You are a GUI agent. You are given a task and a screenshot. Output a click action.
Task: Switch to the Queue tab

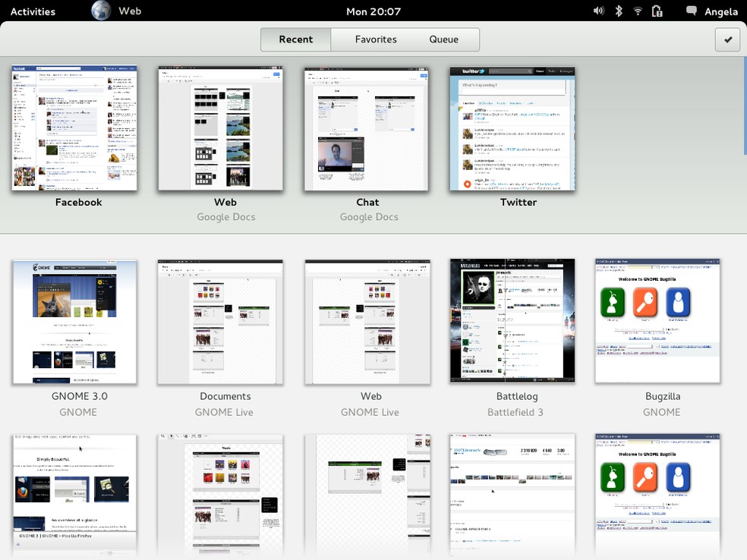[x=444, y=39]
